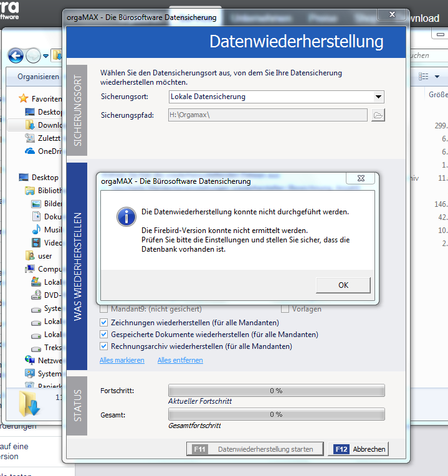Check the Vorlagen checkbox
Image resolution: width=448 pixels, height=476 pixels.
pos(285,309)
